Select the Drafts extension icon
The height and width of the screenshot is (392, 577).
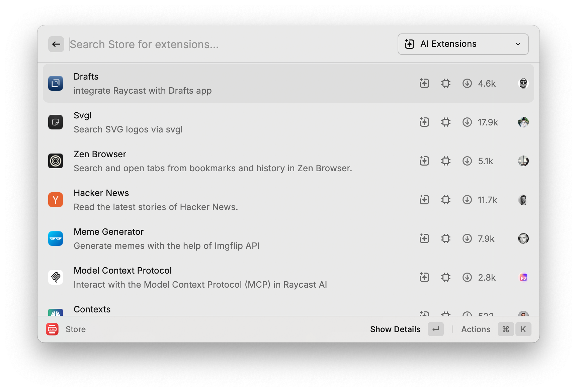coord(56,83)
